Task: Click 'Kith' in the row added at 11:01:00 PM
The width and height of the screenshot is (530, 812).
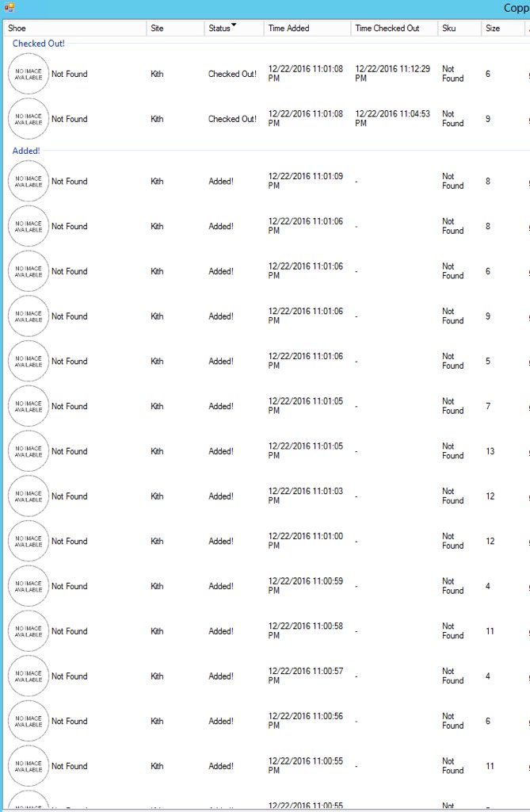Action: pos(157,541)
